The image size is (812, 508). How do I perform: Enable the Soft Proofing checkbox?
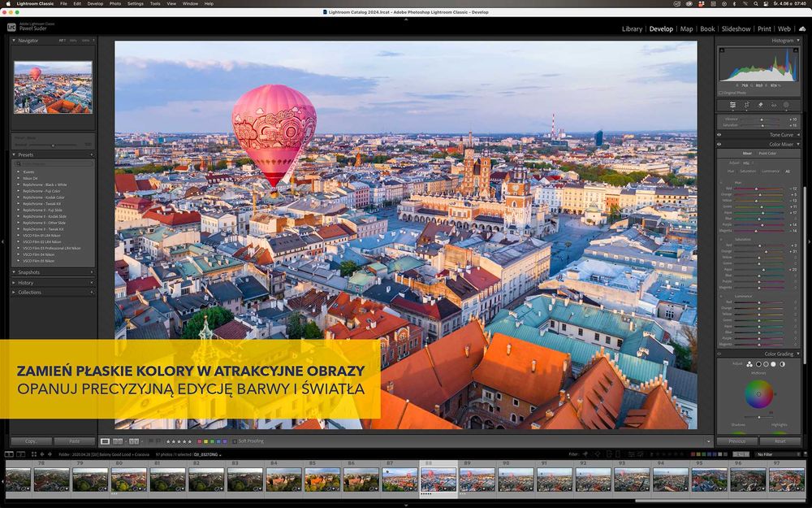click(235, 441)
